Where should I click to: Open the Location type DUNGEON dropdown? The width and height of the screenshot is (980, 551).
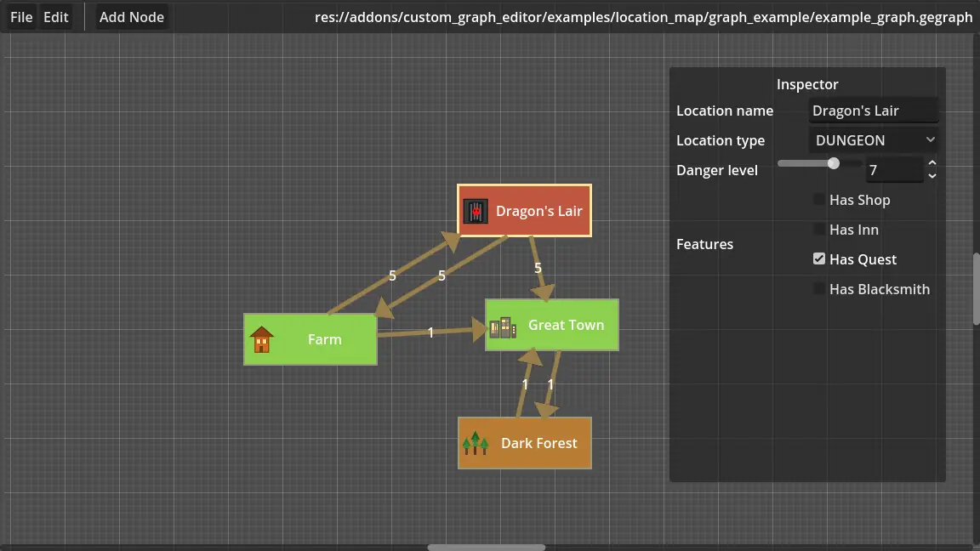click(873, 139)
